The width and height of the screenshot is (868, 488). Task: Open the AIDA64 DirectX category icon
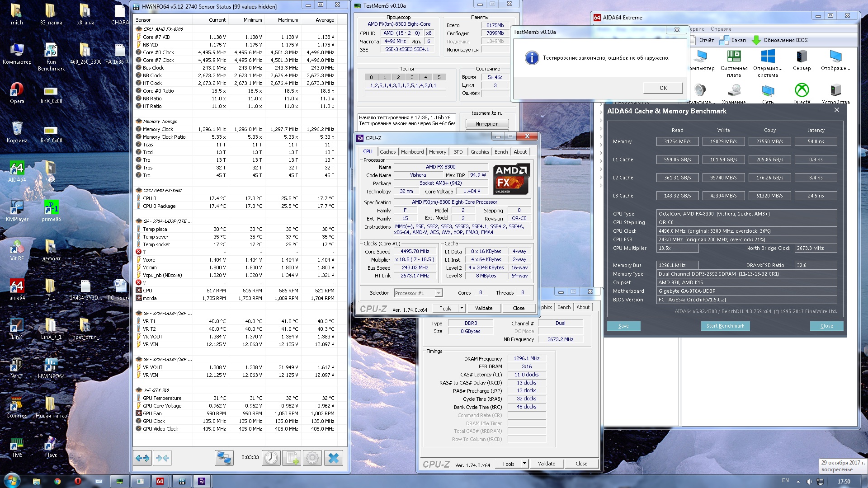[x=802, y=90]
